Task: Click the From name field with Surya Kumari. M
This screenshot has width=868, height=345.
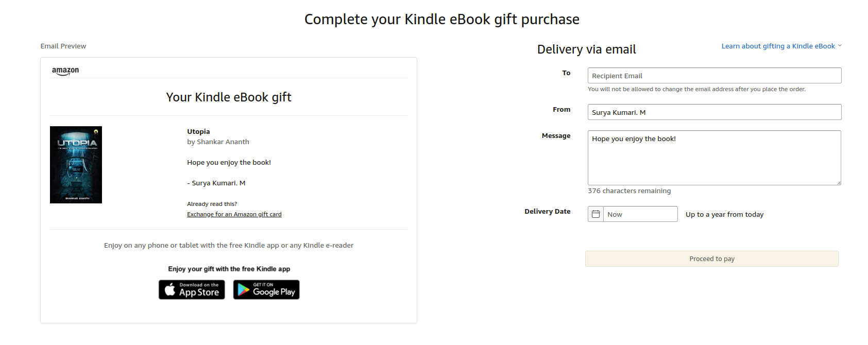Action: click(x=714, y=112)
